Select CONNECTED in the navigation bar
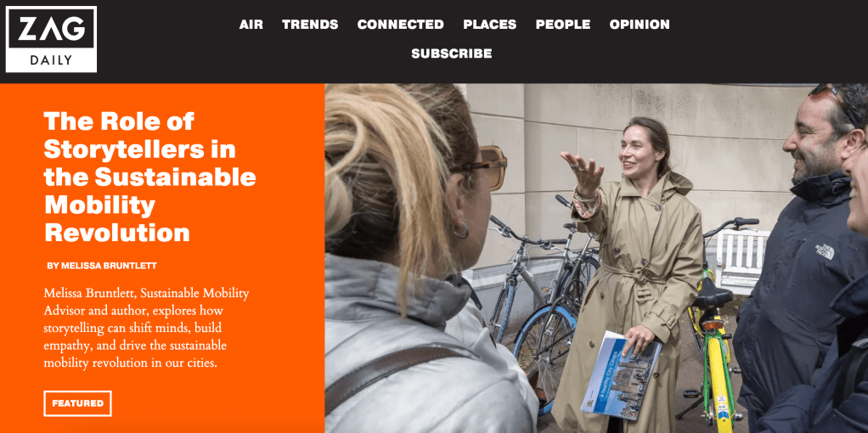This screenshot has width=868, height=433. (400, 25)
